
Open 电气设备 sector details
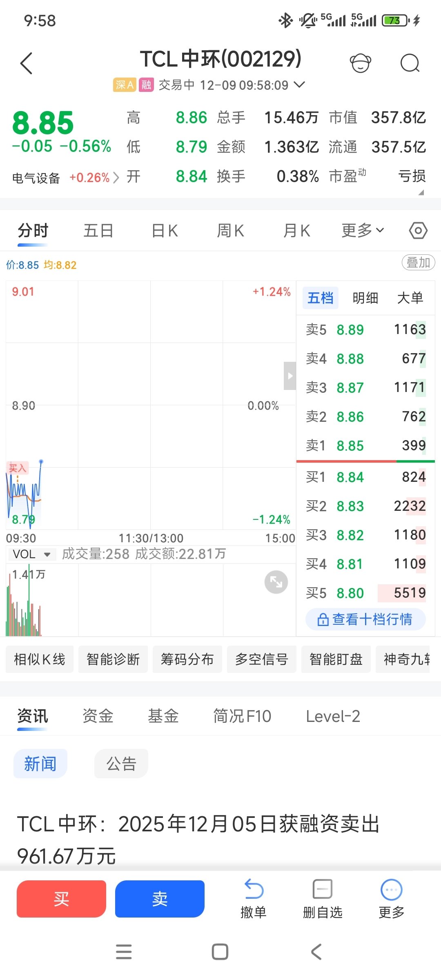(65, 178)
